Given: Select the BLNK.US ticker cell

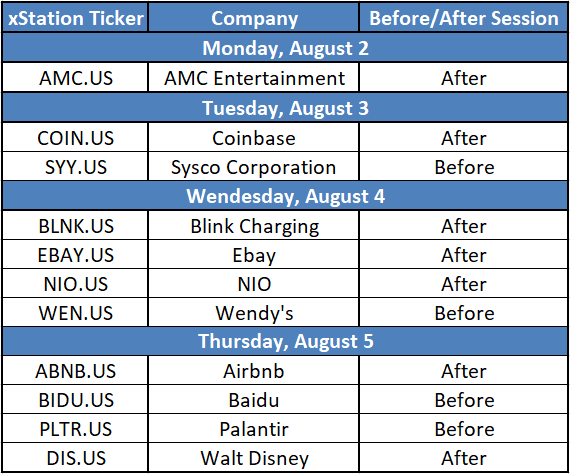Looking at the screenshot, I should [75, 225].
